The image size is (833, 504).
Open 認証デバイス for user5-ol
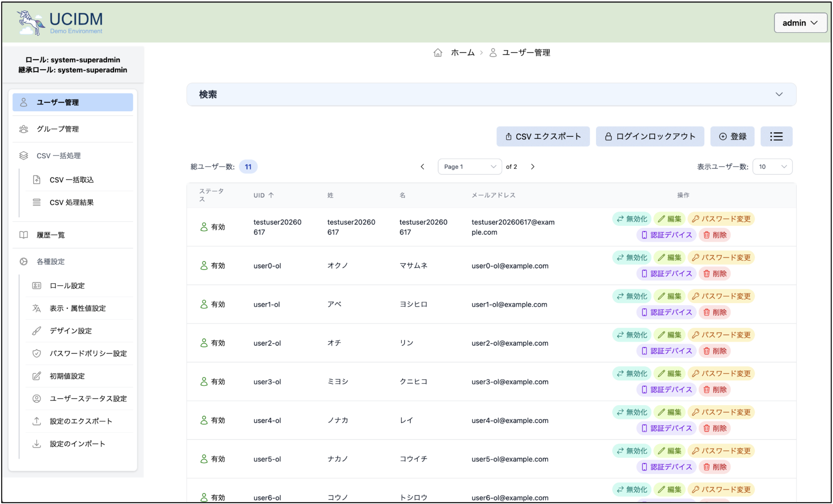666,467
